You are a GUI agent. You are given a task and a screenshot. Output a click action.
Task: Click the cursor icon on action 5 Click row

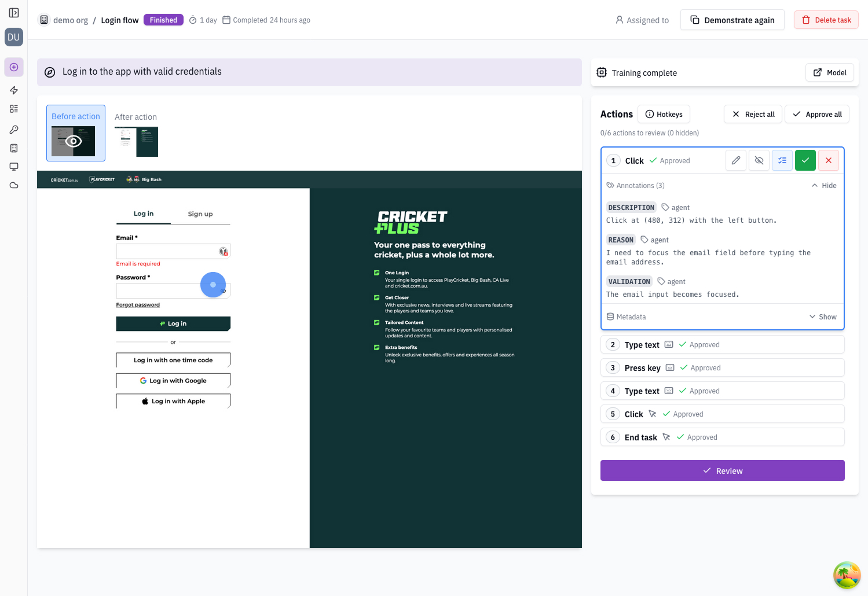click(x=653, y=414)
